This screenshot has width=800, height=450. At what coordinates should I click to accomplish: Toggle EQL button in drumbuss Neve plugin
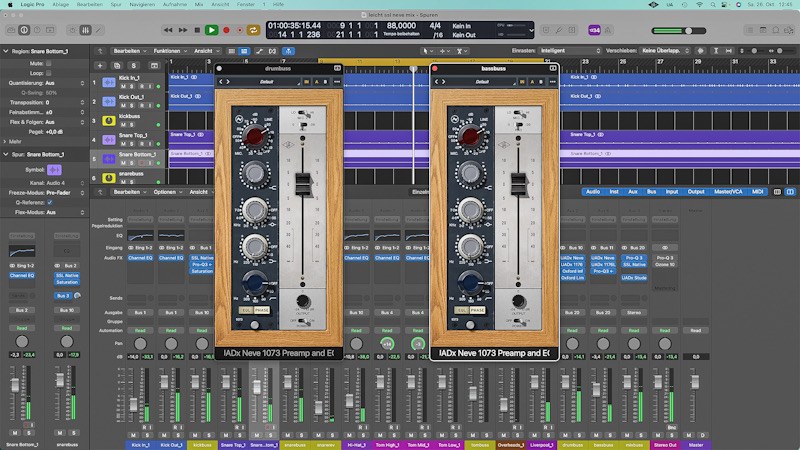(246, 310)
